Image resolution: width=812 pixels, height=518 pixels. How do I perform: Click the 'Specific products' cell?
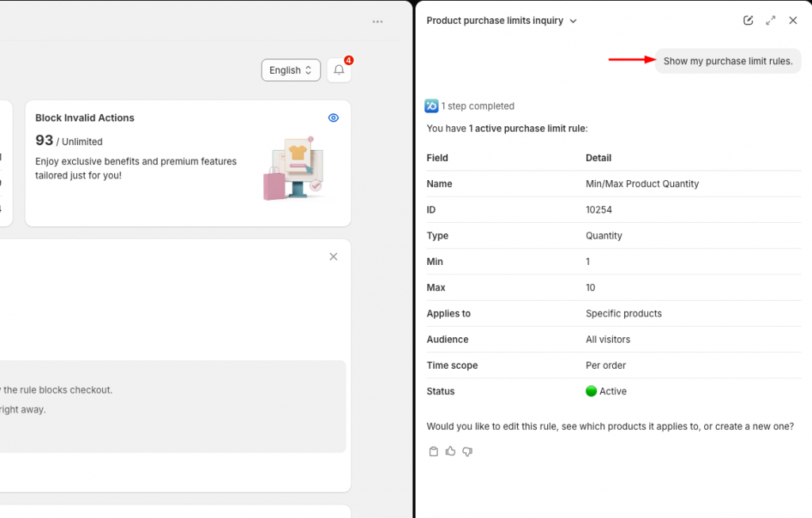coord(623,313)
